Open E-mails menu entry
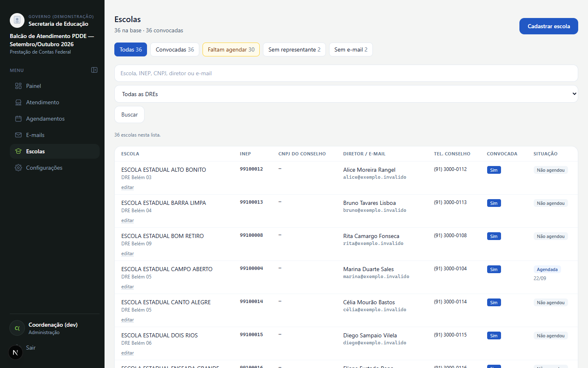The image size is (588, 368). click(55, 135)
